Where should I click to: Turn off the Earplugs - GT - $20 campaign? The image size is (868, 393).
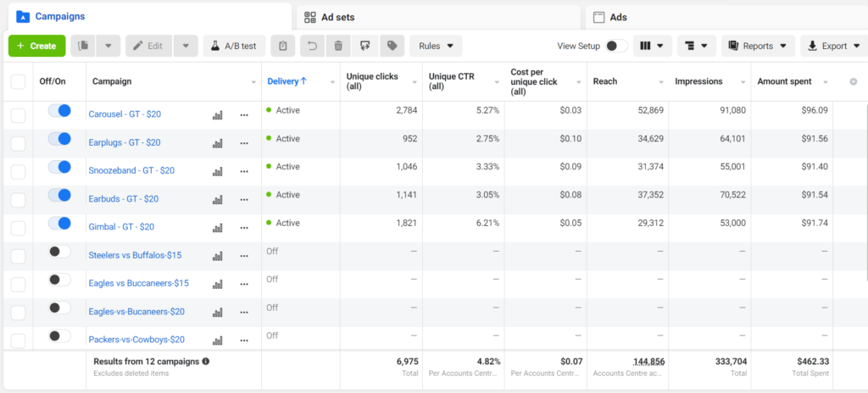(x=60, y=139)
